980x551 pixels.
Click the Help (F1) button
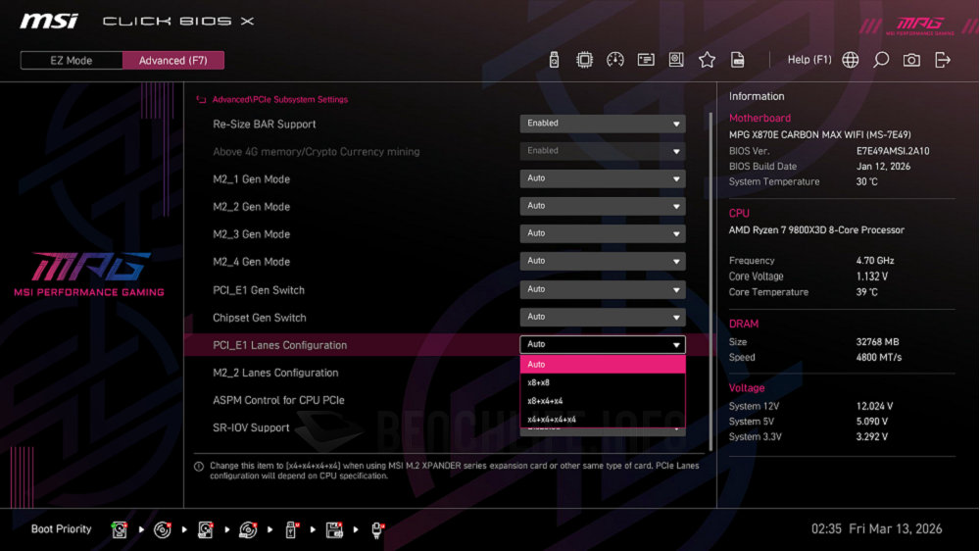click(808, 60)
